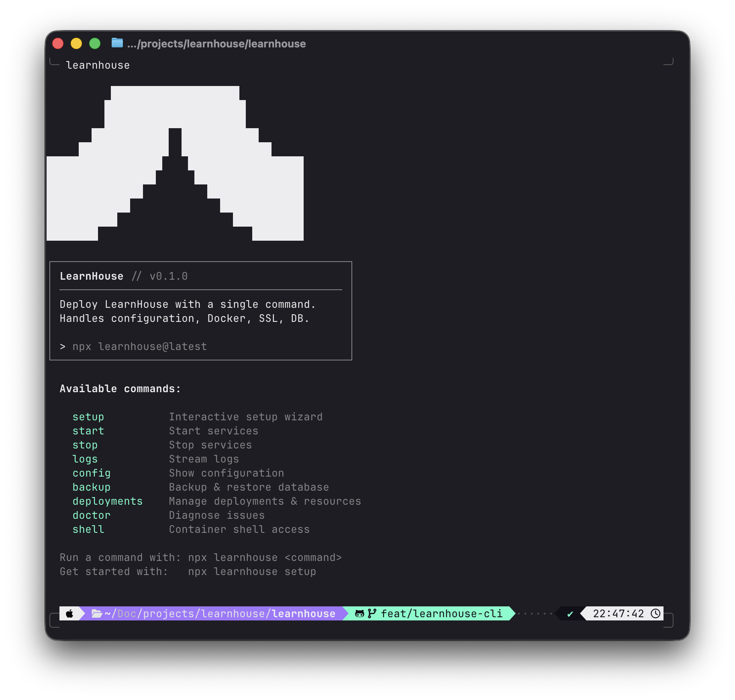Click the learnhouse tab label
Screen dimensions: 735x700
[98, 65]
